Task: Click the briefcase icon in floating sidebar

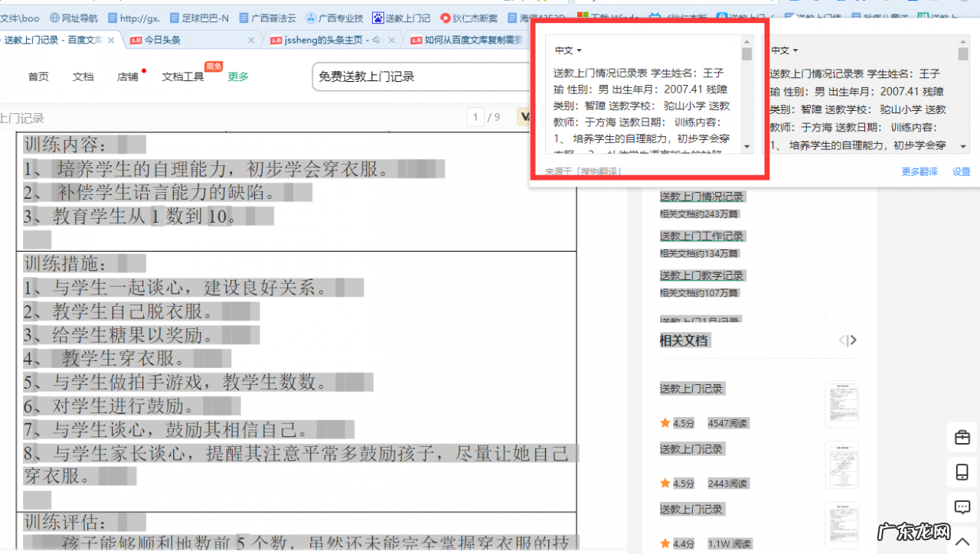Action: [962, 438]
